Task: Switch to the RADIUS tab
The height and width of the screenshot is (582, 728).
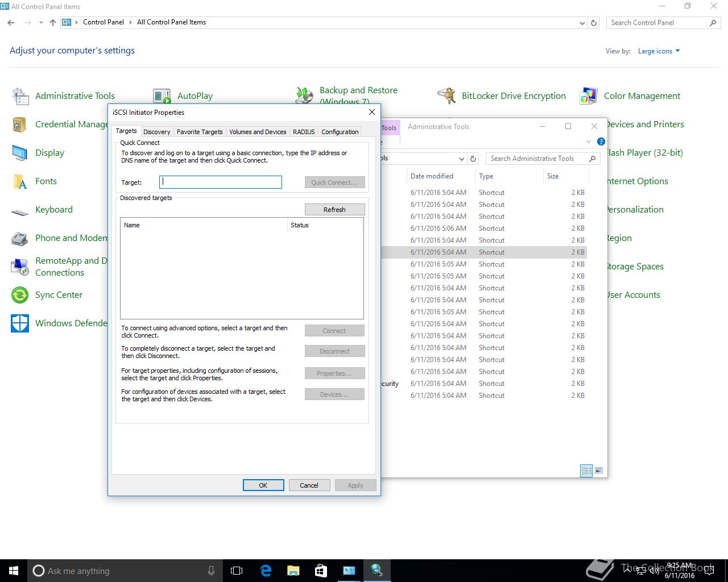Action: click(x=304, y=132)
